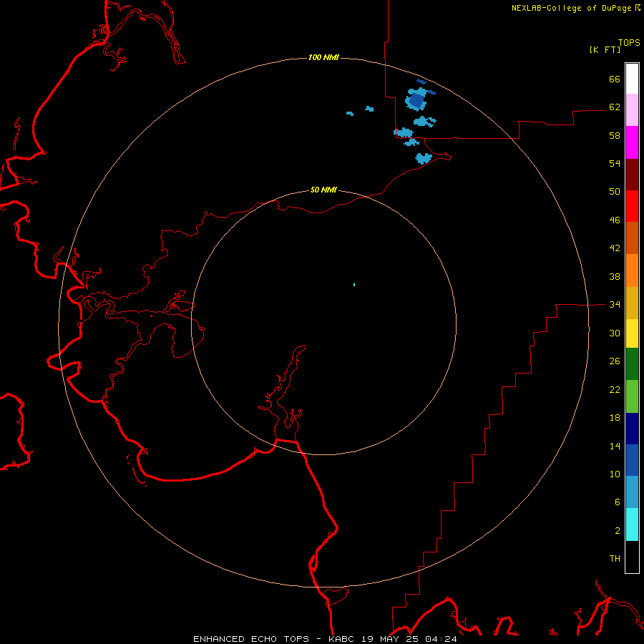
Task: Click the '66' scale value
Action: (x=615, y=79)
